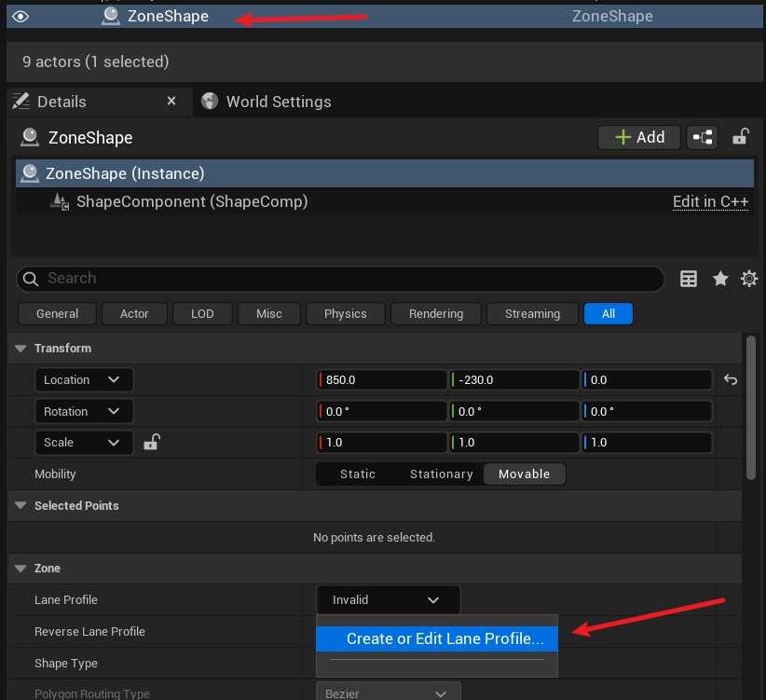Open the property matrix table view icon
This screenshot has width=766, height=700.
tap(689, 279)
